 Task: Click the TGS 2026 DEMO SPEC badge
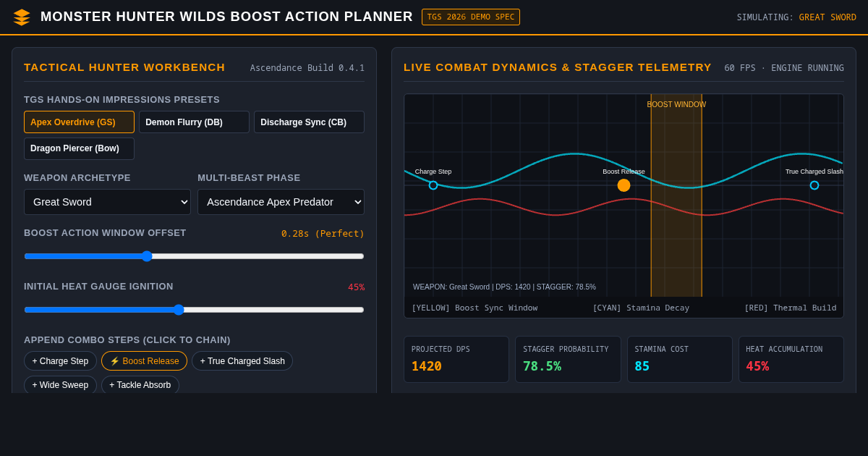tap(471, 17)
